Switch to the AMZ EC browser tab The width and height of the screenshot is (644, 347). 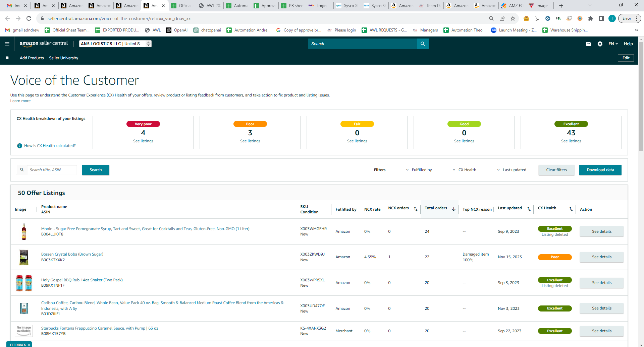tap(512, 6)
